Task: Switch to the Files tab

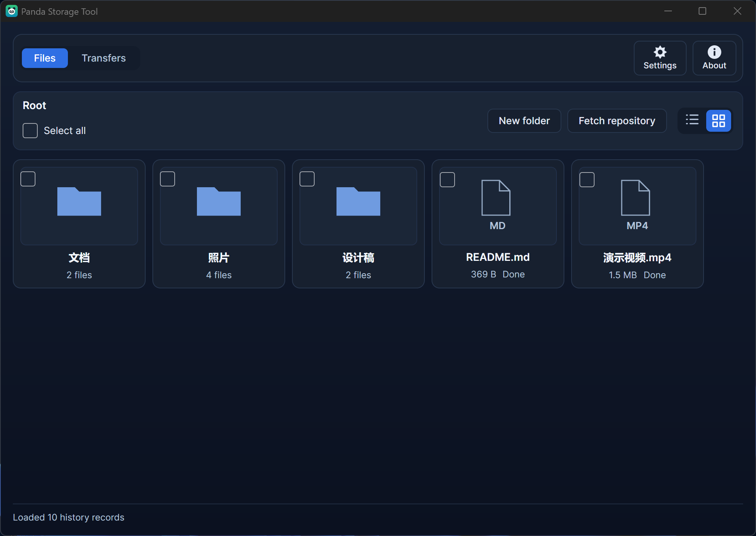Action: (45, 58)
